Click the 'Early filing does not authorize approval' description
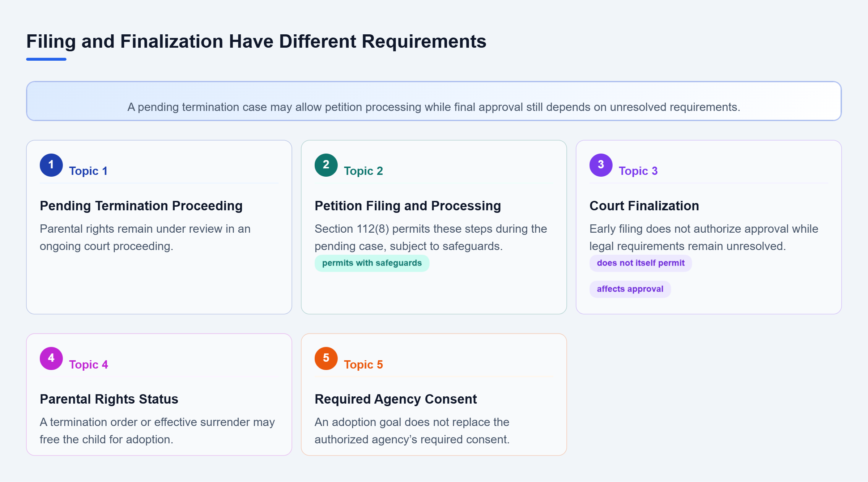The image size is (868, 482). [x=704, y=237]
